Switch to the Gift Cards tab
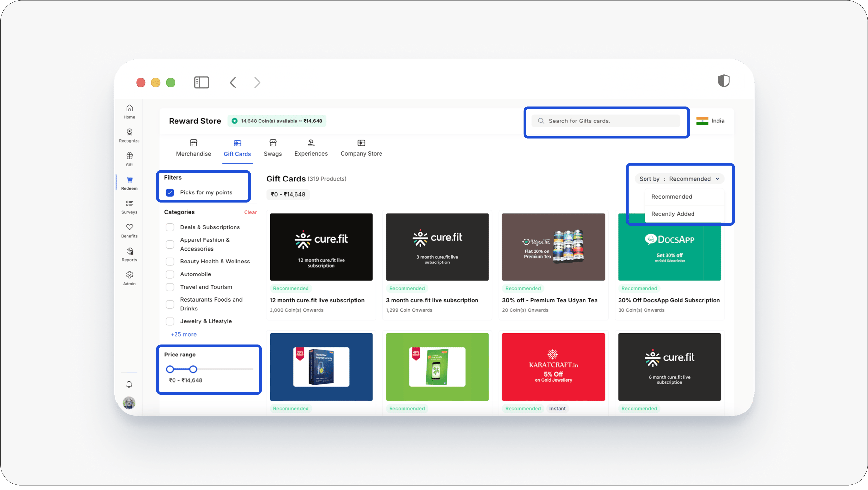 pyautogui.click(x=237, y=148)
